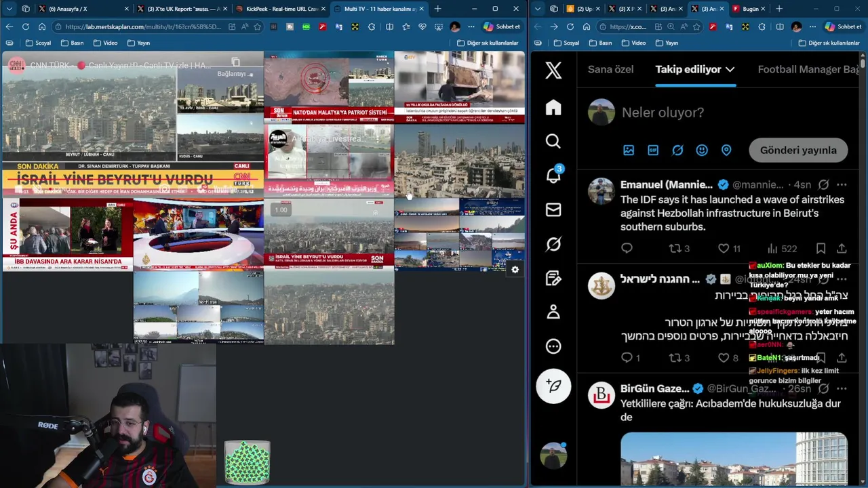Open Sosyal bookmarks folder in right window

point(566,43)
